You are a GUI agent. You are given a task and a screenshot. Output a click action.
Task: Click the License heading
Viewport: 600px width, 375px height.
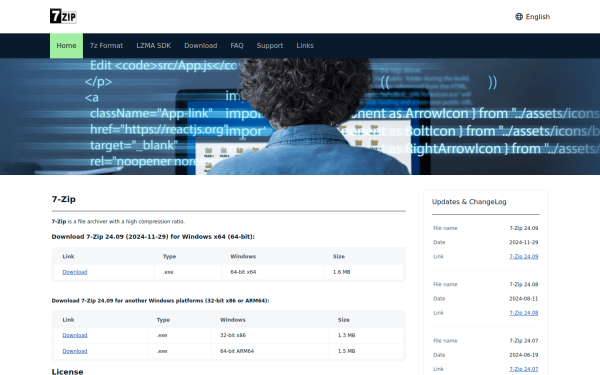point(67,371)
